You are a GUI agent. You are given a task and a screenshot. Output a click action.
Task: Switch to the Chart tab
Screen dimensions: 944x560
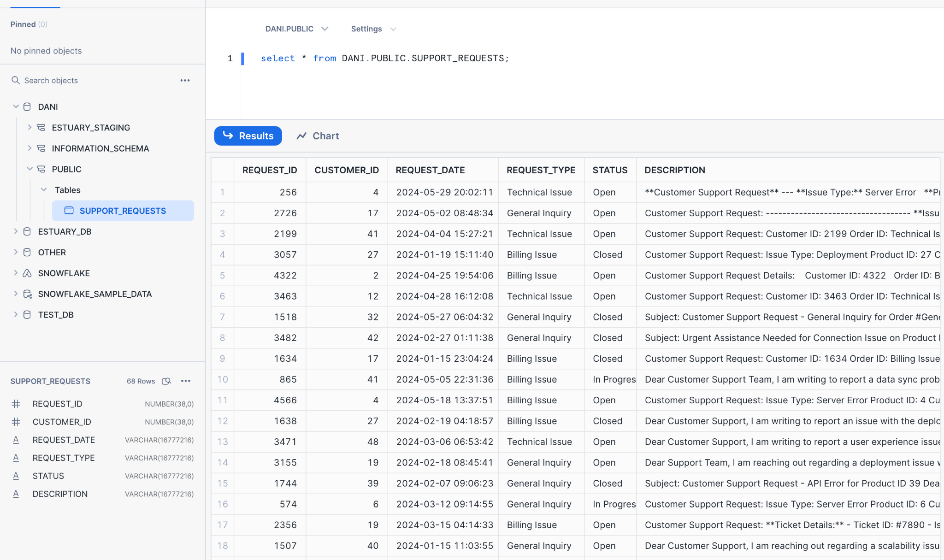[x=318, y=136]
